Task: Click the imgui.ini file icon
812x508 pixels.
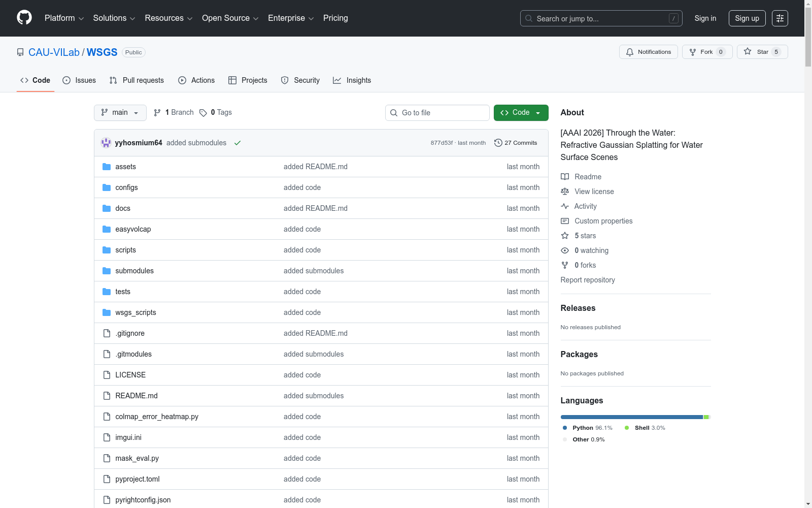Action: pos(107,437)
